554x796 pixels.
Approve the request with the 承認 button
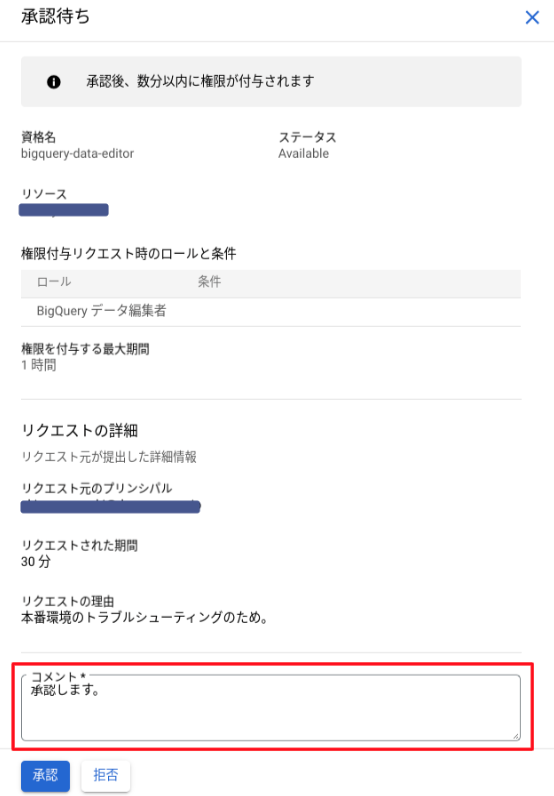[x=45, y=775]
